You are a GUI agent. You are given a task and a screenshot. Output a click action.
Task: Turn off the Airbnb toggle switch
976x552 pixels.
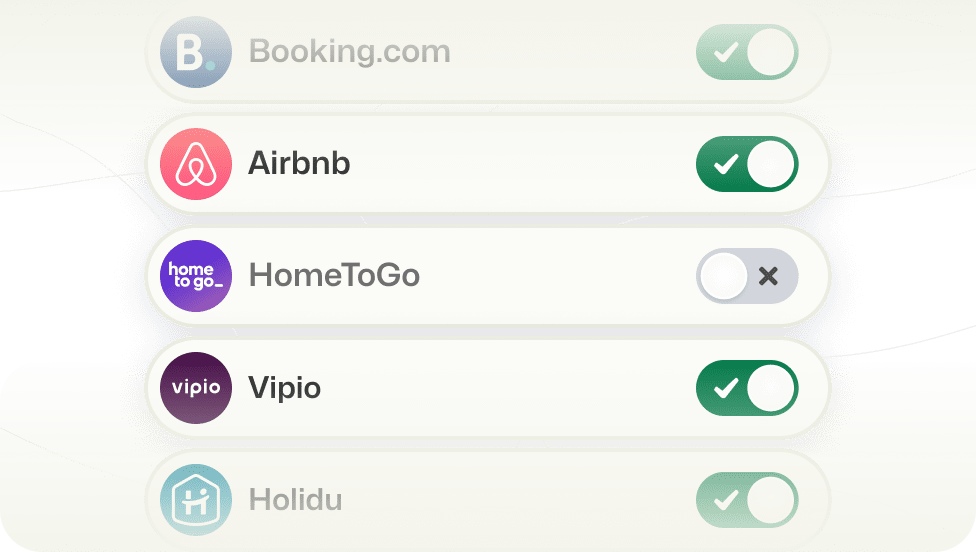click(x=747, y=164)
